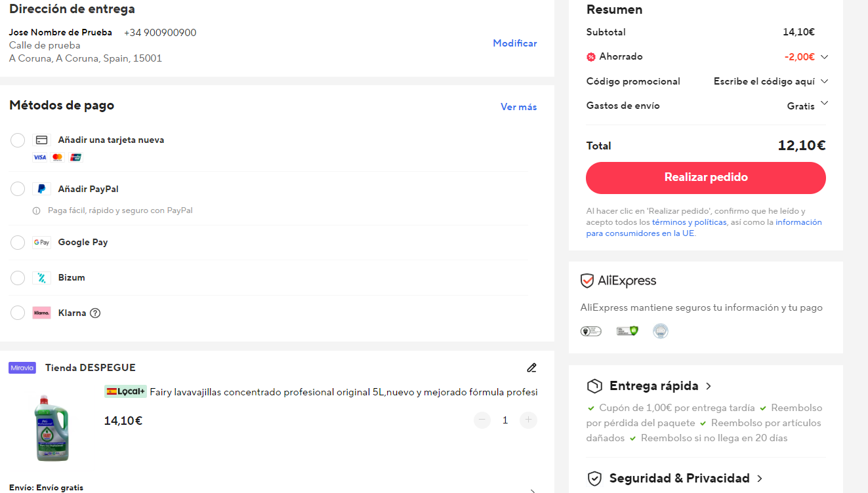Expand Gastos de envío details chevron
This screenshot has height=493, width=868.
(x=825, y=103)
